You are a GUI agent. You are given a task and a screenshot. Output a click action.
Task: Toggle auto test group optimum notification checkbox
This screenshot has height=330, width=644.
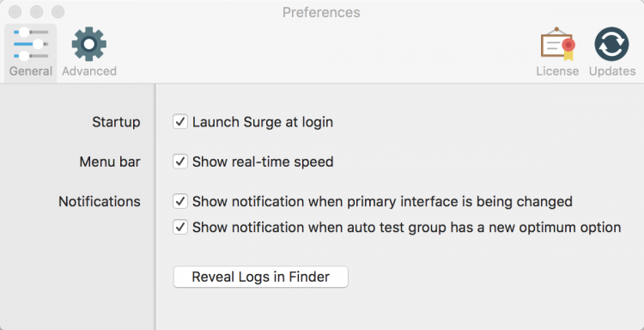[x=180, y=227]
